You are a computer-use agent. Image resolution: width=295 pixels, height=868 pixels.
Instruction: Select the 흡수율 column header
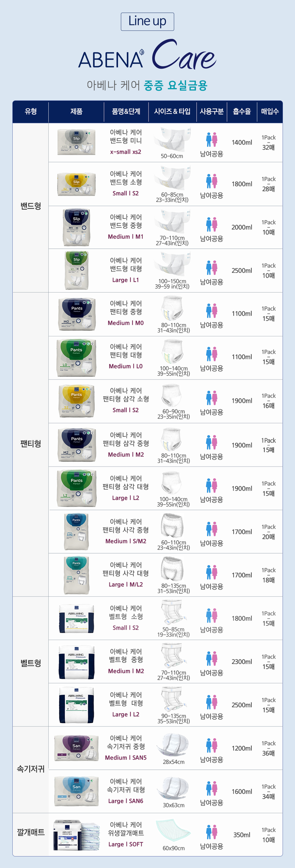242,111
